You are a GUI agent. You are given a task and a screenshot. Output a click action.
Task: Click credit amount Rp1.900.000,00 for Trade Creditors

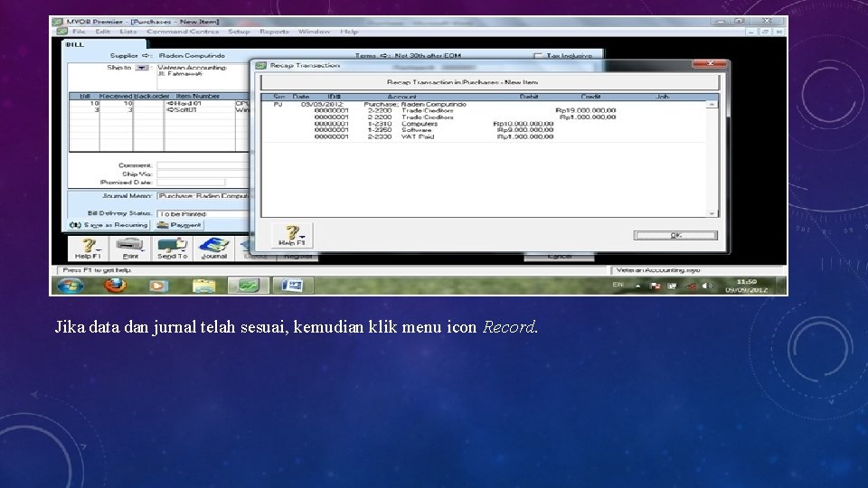pos(588,117)
